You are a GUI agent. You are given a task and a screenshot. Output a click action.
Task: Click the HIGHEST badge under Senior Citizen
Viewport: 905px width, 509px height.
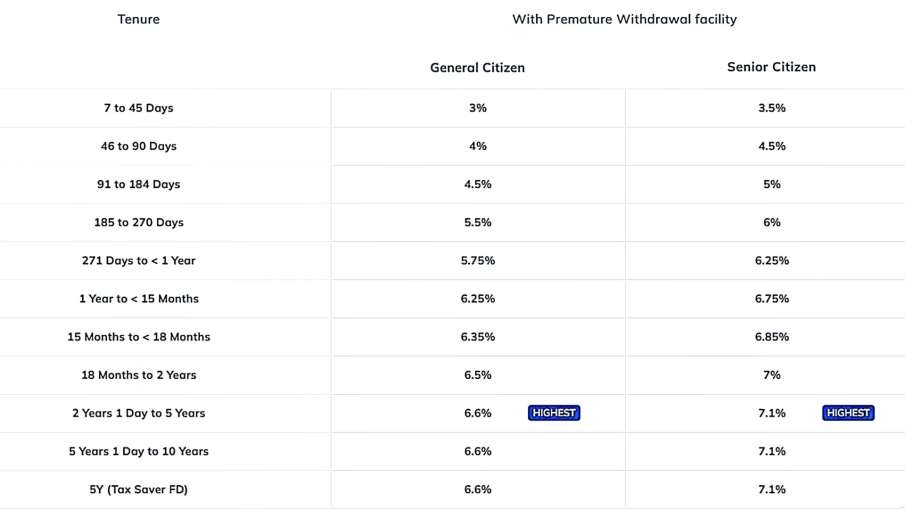point(848,413)
